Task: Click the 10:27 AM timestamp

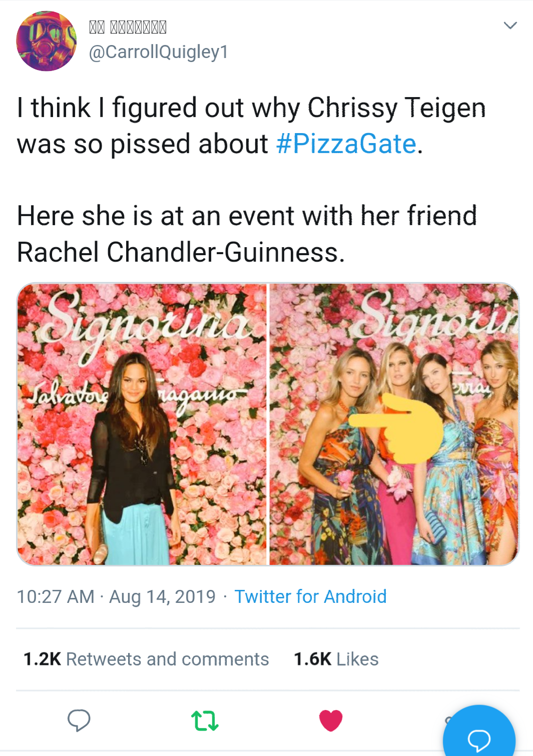Action: (56, 596)
